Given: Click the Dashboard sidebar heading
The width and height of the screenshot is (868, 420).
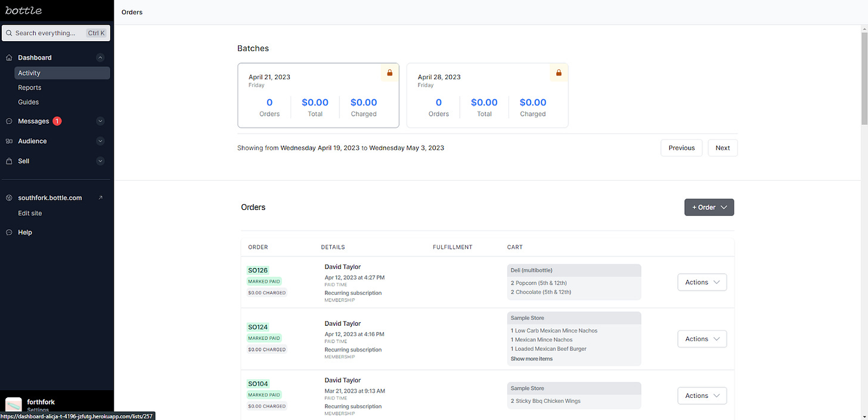Looking at the screenshot, I should point(35,58).
